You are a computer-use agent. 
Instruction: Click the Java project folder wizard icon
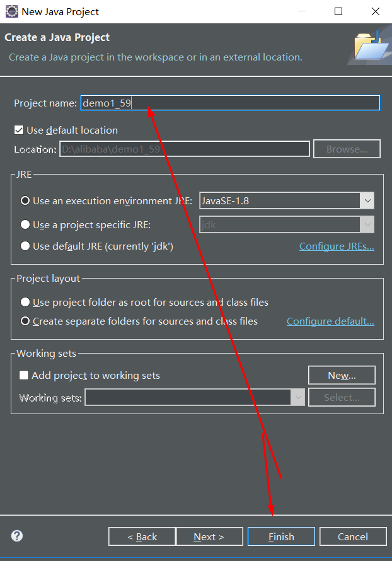(x=371, y=47)
